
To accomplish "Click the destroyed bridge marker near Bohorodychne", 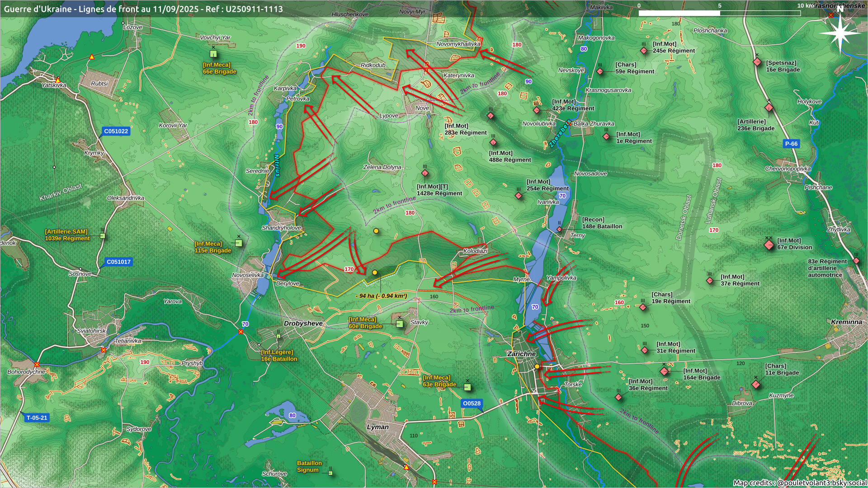I will [x=37, y=364].
